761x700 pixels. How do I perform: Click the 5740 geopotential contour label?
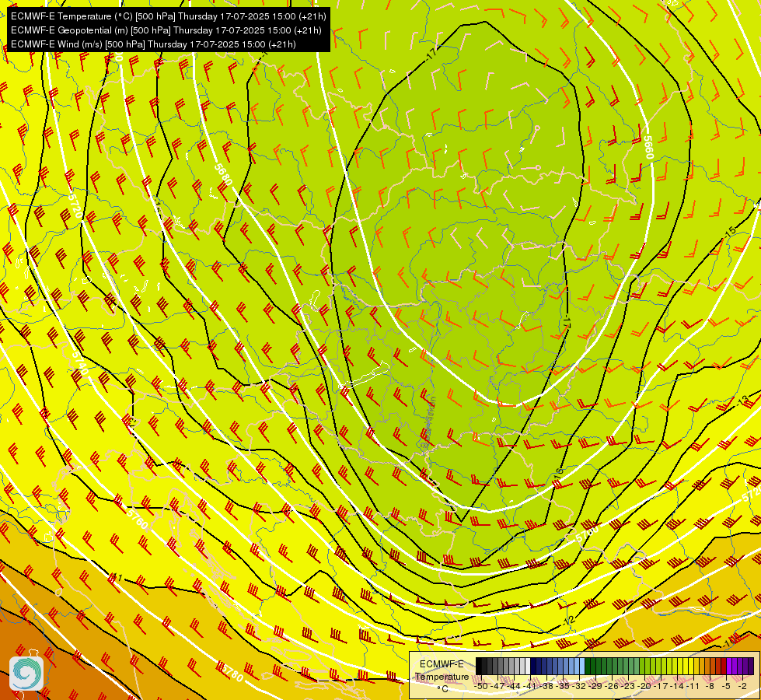tap(79, 363)
